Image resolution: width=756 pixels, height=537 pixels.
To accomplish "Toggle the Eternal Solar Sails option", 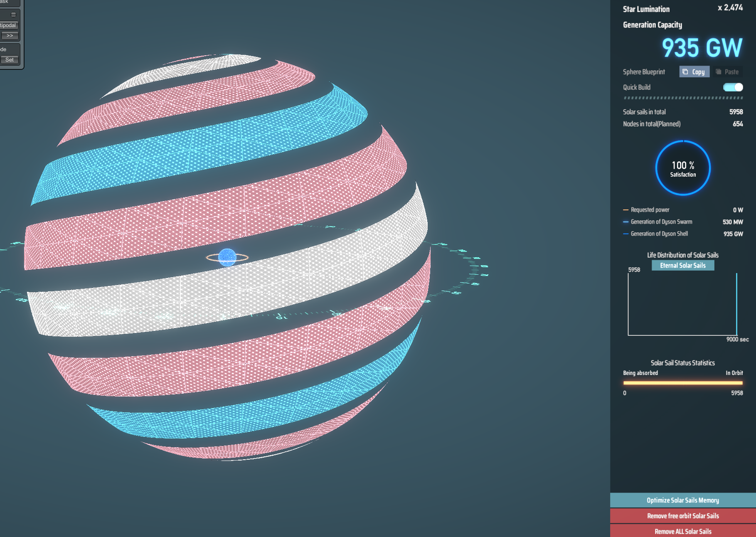I will tap(683, 266).
